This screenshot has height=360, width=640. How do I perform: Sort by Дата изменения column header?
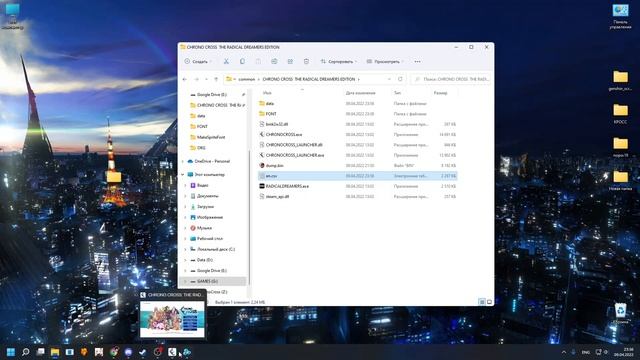pyautogui.click(x=360, y=93)
